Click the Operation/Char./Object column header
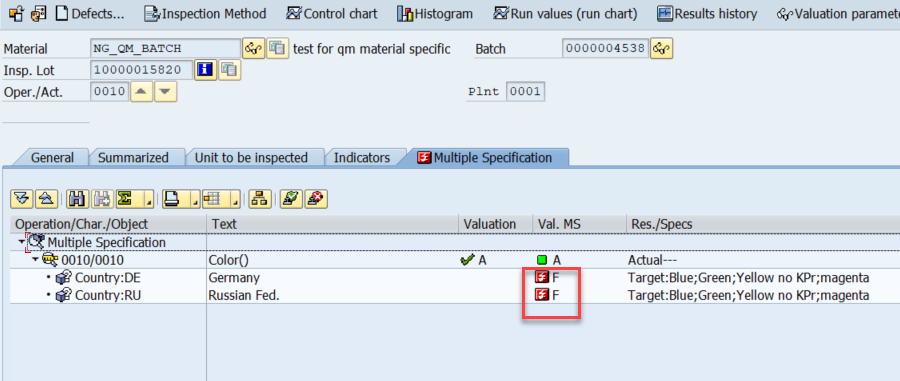The height and width of the screenshot is (381, 900). pos(108,224)
